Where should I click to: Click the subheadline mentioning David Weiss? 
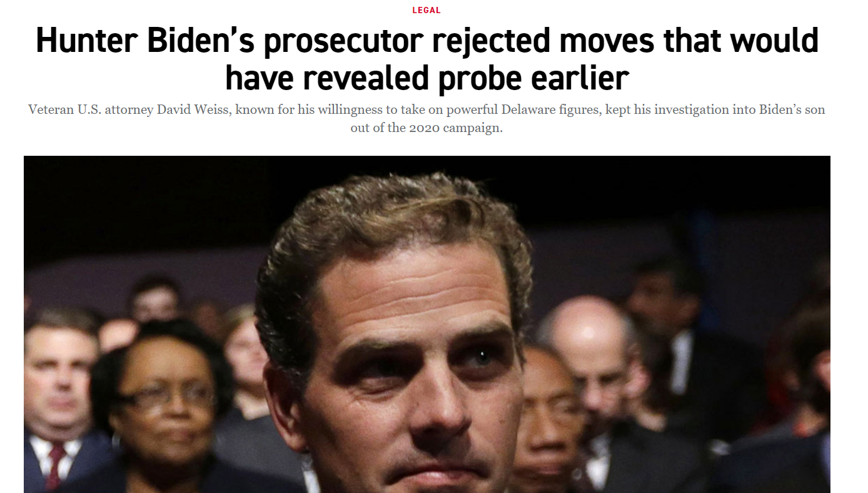427,118
